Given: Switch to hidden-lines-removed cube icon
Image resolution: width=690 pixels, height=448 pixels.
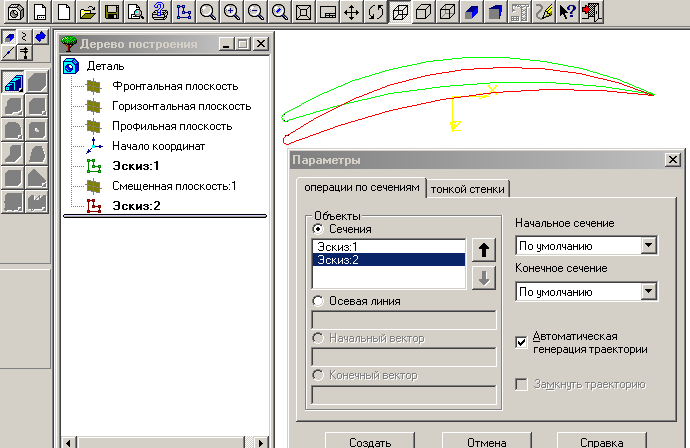Looking at the screenshot, I should 423,12.
